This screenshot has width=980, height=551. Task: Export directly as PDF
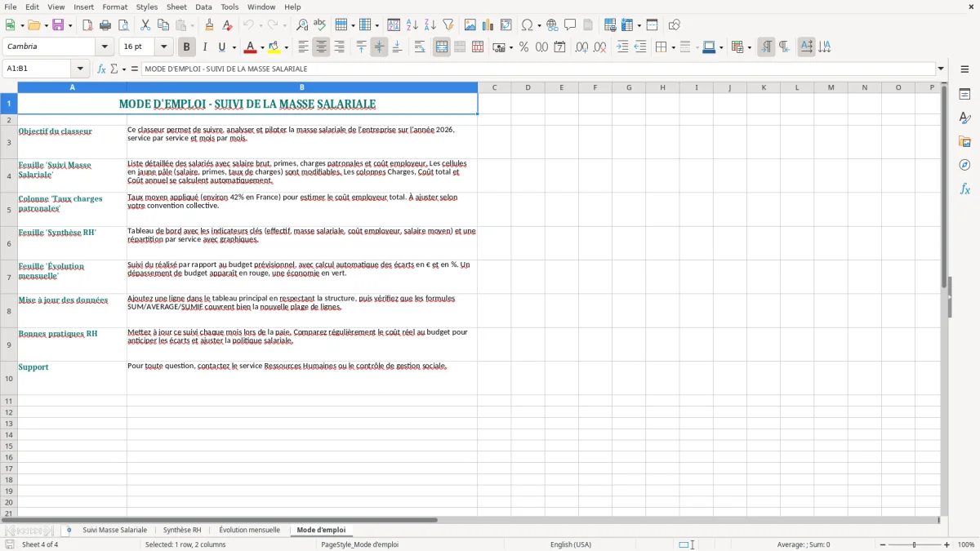[87, 25]
